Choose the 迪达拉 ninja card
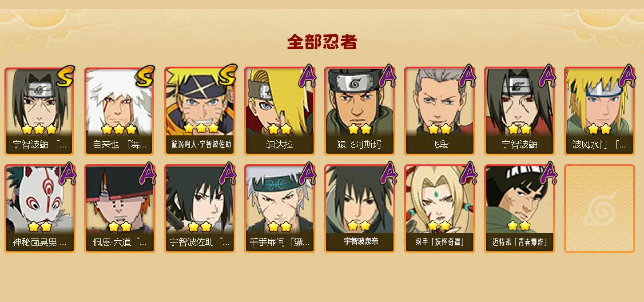The image size is (644, 302). click(x=280, y=111)
